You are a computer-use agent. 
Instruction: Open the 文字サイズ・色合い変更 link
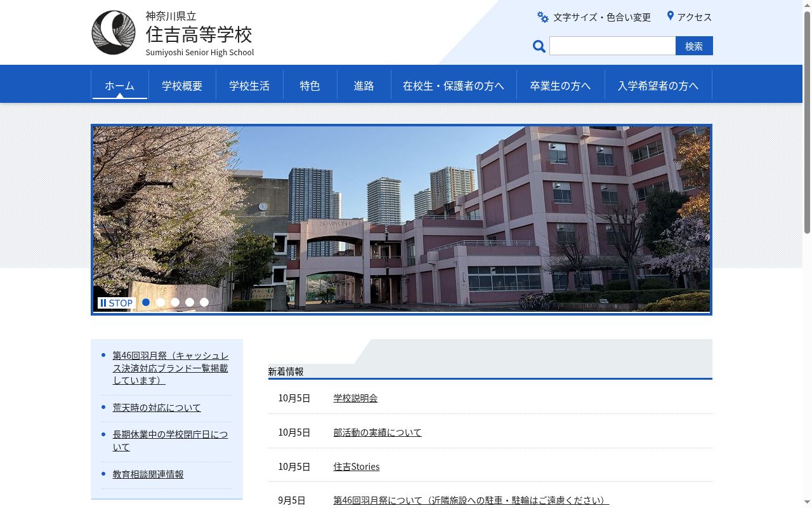pyautogui.click(x=602, y=17)
